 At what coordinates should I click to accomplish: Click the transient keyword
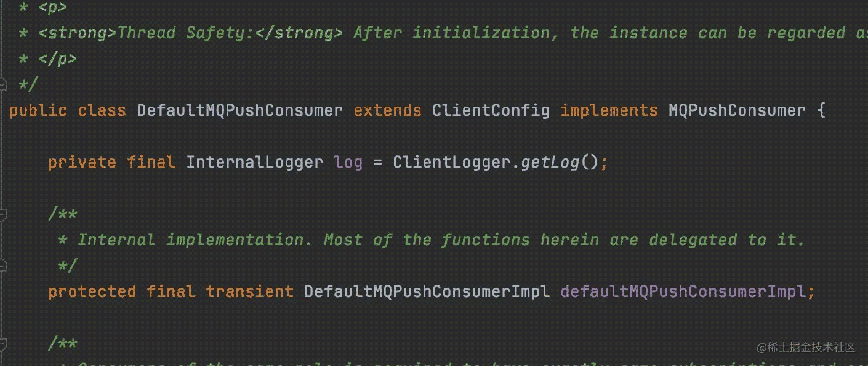click(x=249, y=291)
